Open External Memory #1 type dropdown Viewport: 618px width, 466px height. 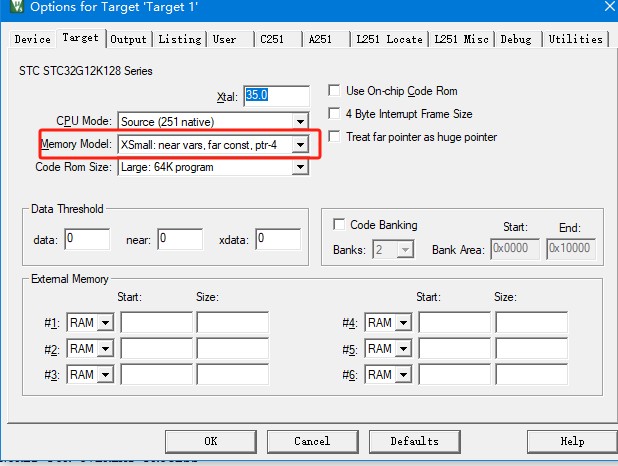[105, 323]
